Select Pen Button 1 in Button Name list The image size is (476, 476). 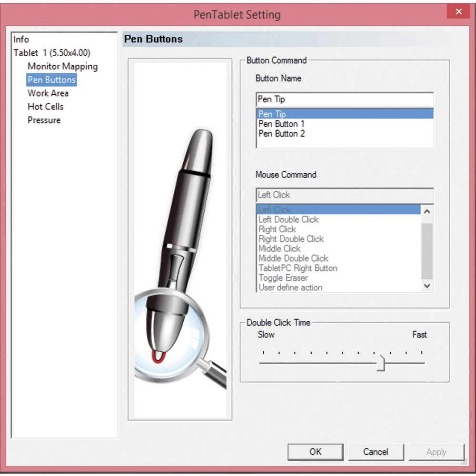282,124
